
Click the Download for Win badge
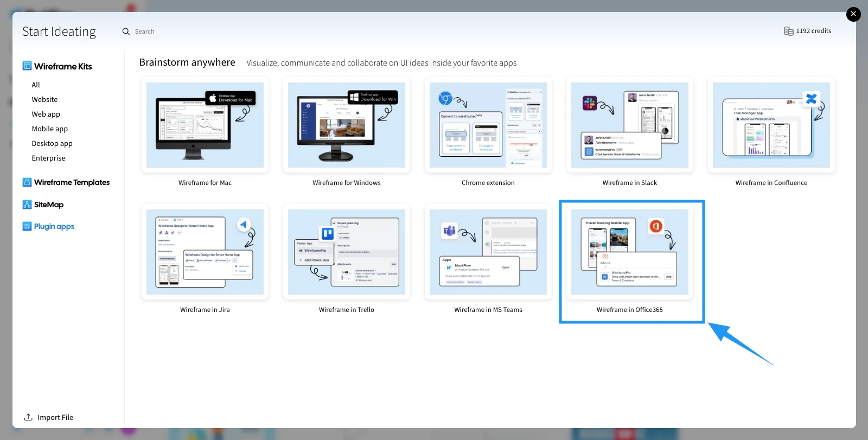click(x=373, y=98)
